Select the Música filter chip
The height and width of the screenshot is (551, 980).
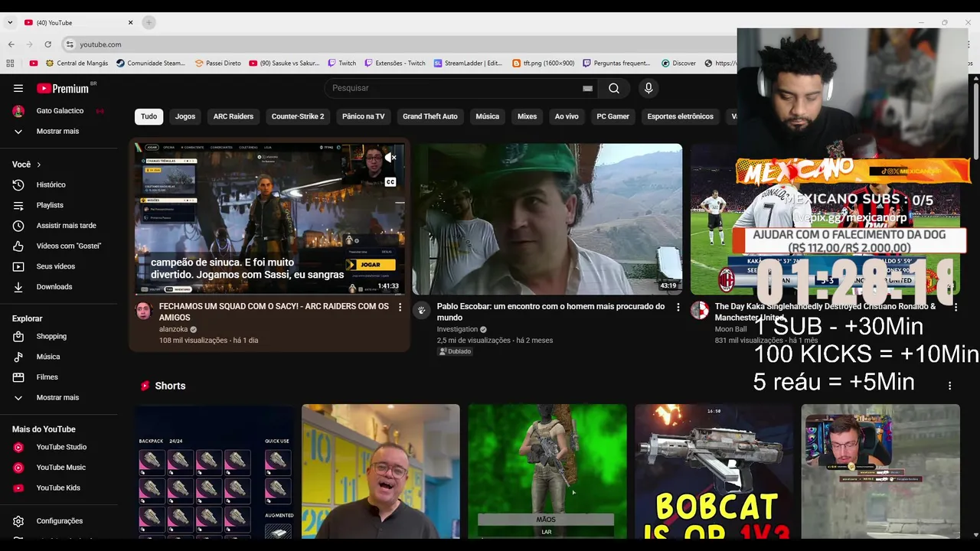tap(488, 116)
